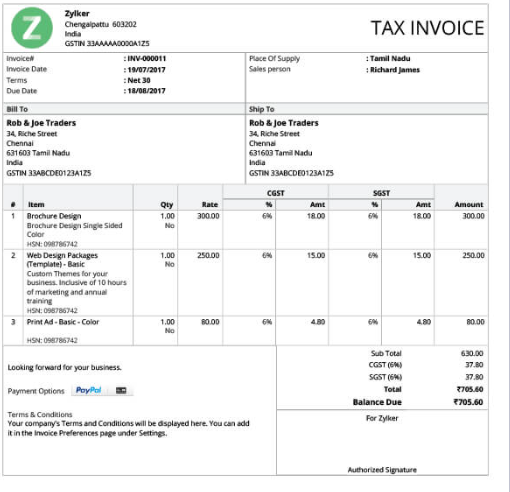Click the Zylker GSTIN 33AAAAA0000A1Z5
The image size is (510, 492).
(107, 44)
